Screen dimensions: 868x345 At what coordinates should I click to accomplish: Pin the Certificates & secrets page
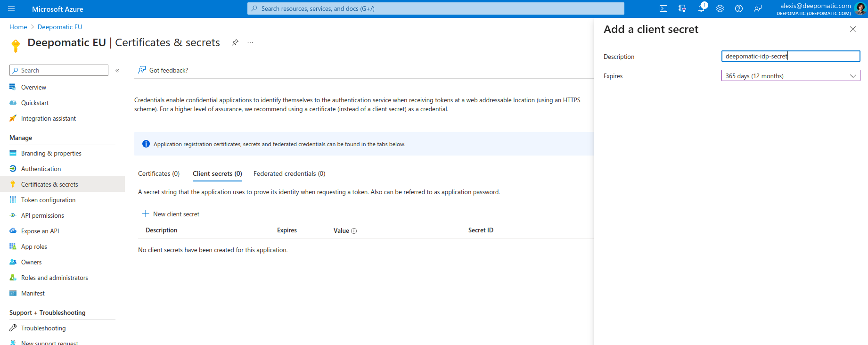(x=235, y=42)
